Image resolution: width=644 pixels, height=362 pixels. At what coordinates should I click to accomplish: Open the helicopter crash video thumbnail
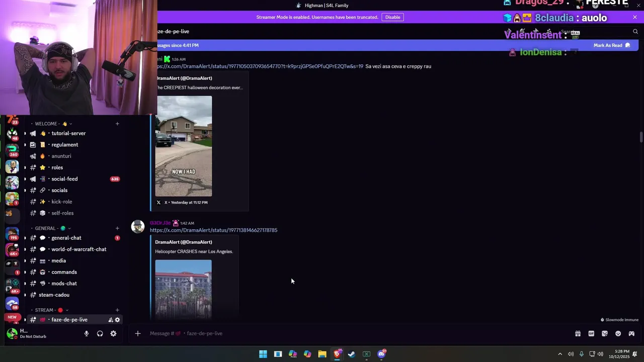click(184, 290)
